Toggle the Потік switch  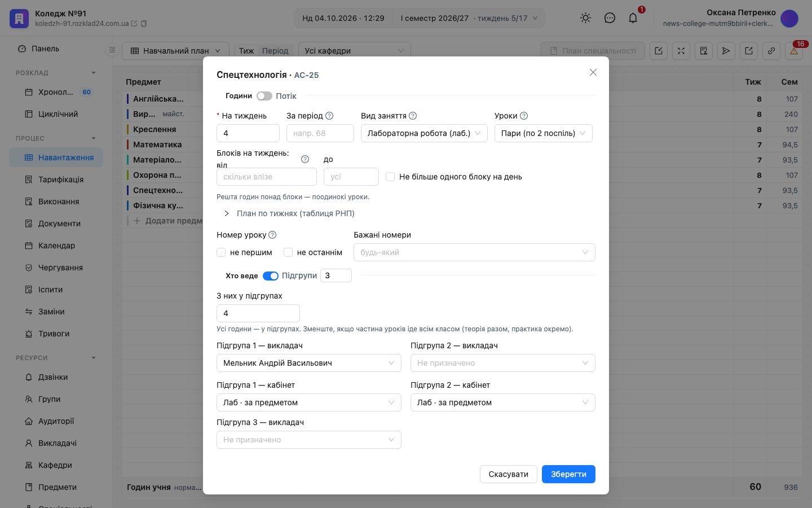tap(264, 96)
